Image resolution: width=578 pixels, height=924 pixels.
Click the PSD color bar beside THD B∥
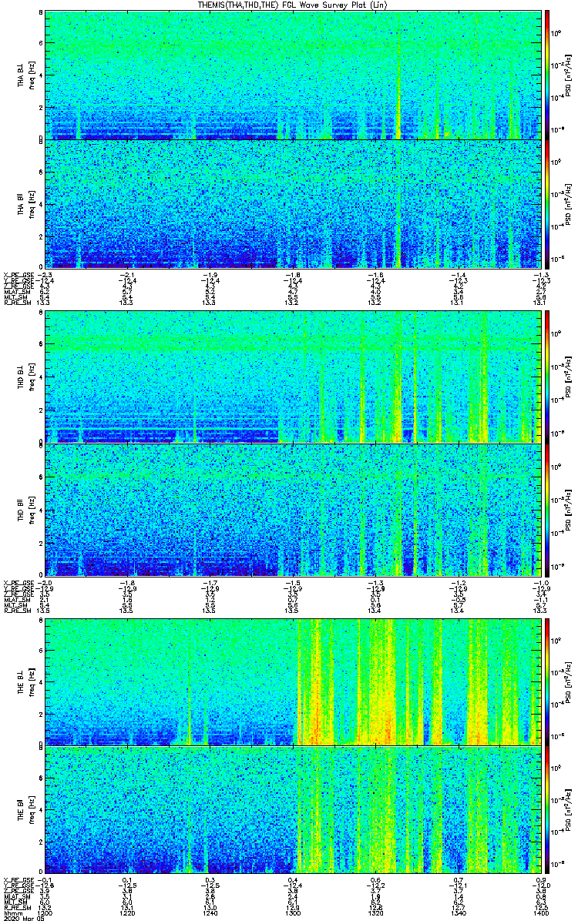coord(548,509)
